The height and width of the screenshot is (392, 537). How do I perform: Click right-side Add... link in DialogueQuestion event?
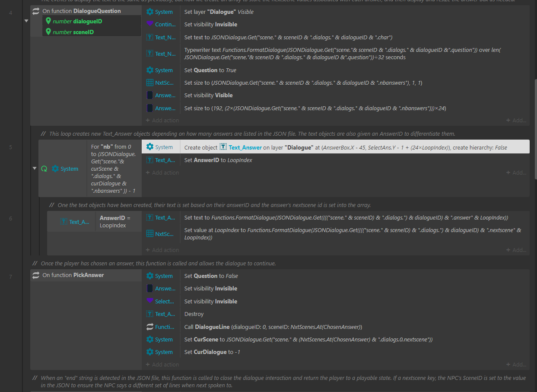pyautogui.click(x=516, y=121)
